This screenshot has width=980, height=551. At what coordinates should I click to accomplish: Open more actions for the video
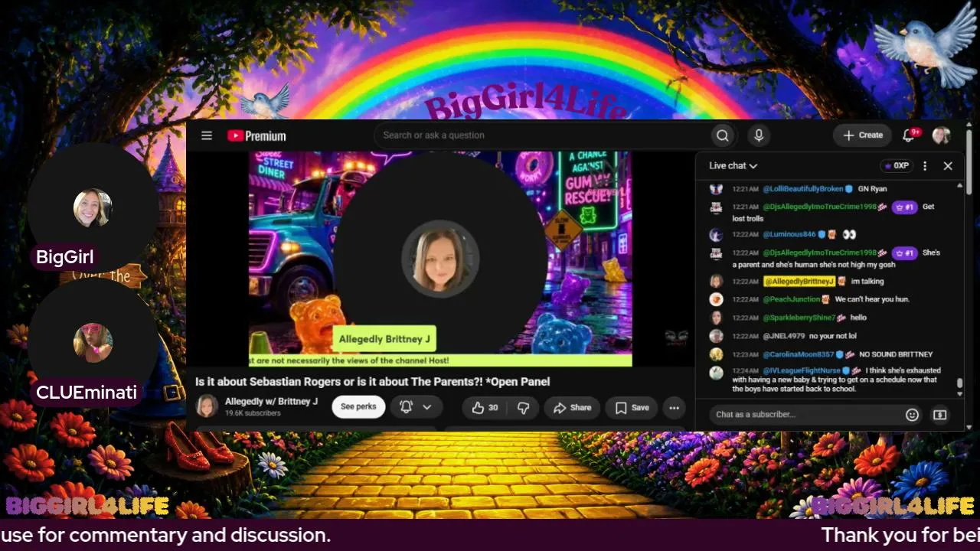(x=674, y=407)
